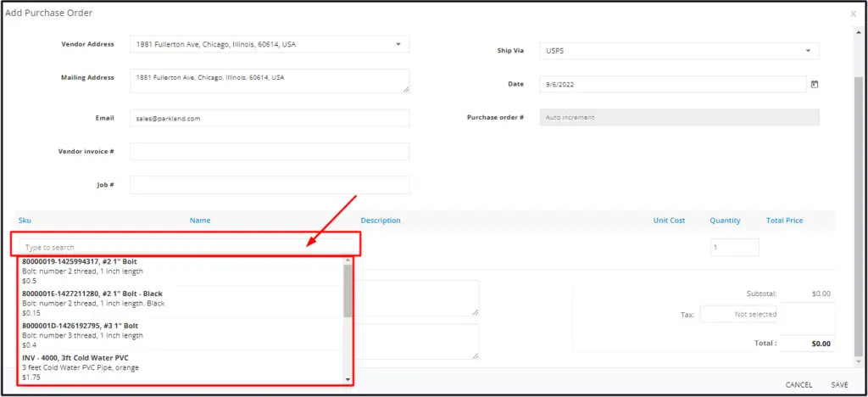The height and width of the screenshot is (397, 868).
Task: Click the Total $0.00 value
Action: tap(821, 344)
